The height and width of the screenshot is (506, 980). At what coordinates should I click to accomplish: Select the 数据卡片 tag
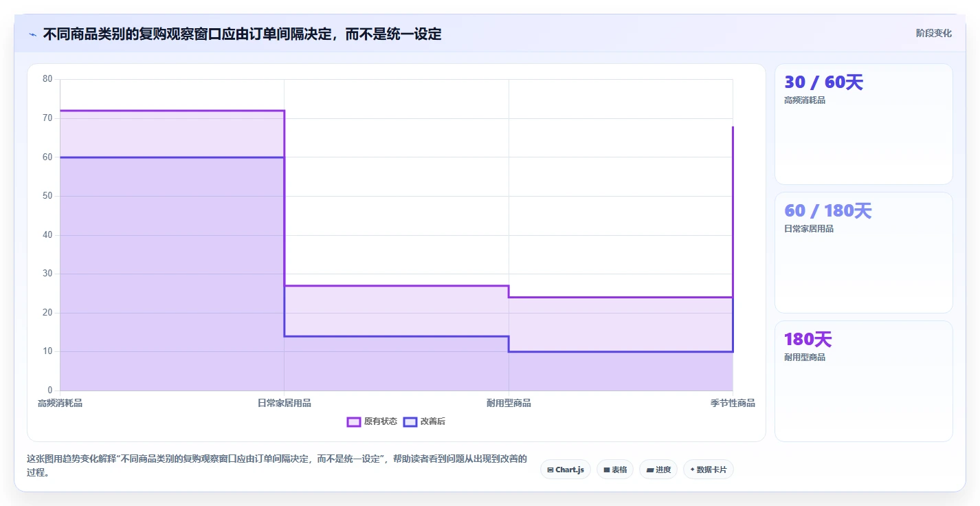point(709,470)
